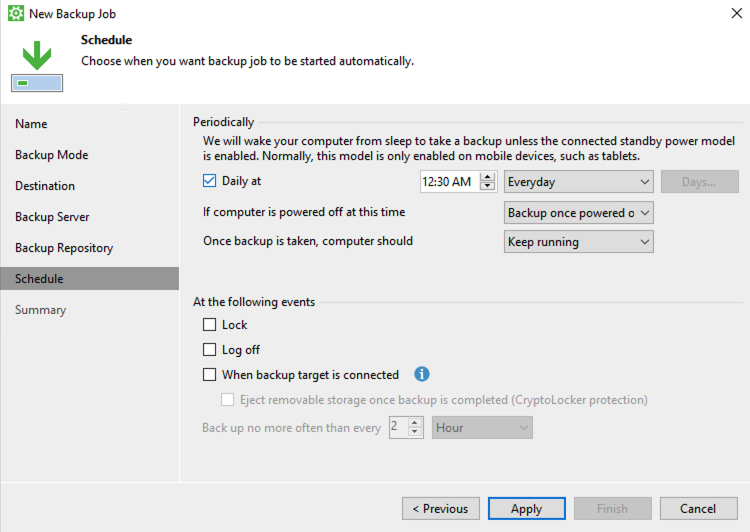Enable the Log off event checkbox

tap(210, 350)
